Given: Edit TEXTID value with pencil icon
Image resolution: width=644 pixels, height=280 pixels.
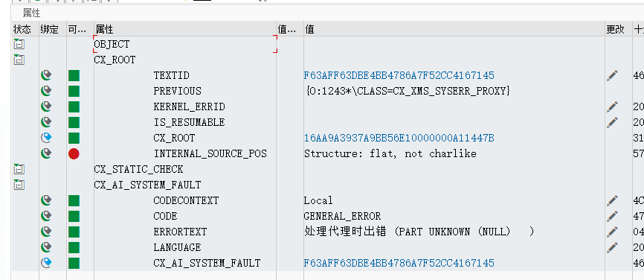Looking at the screenshot, I should point(612,75).
